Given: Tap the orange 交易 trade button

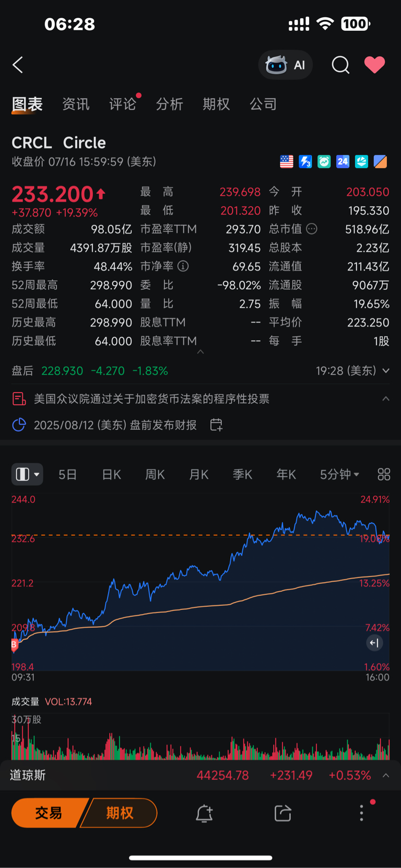Looking at the screenshot, I should [x=49, y=813].
